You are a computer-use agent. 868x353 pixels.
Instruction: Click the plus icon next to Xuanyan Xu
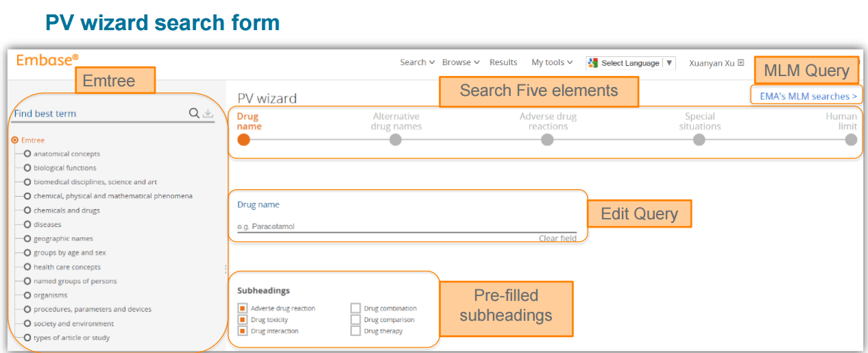pos(740,62)
